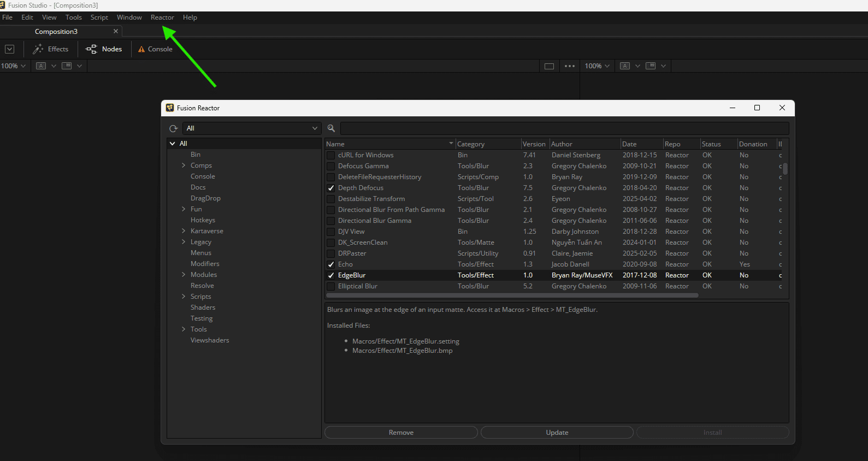Open the All repository filter dropdown
Image resolution: width=868 pixels, height=461 pixels.
(251, 128)
